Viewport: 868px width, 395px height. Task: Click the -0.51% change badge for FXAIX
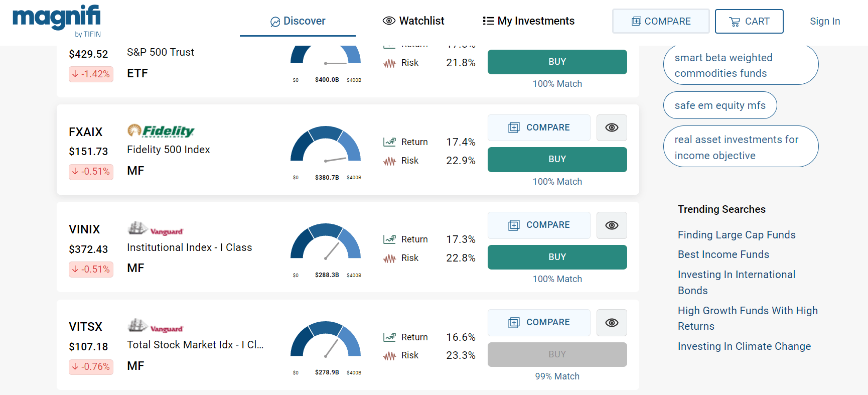tap(91, 172)
